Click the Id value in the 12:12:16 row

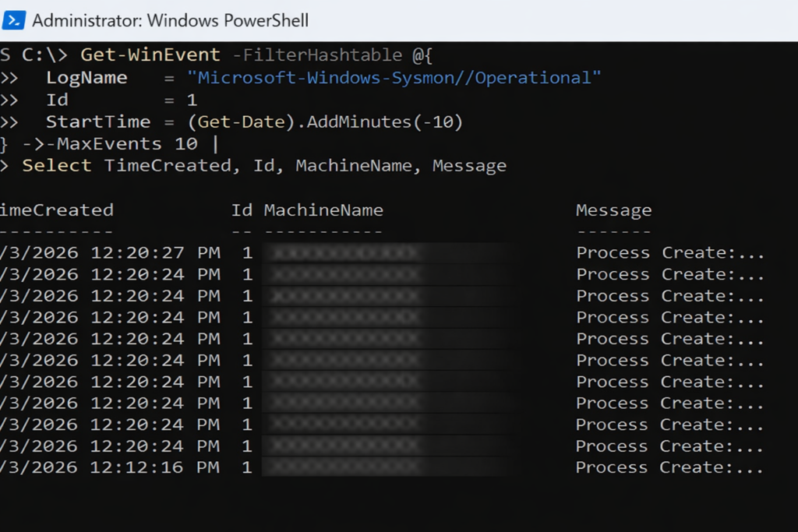pos(247,467)
